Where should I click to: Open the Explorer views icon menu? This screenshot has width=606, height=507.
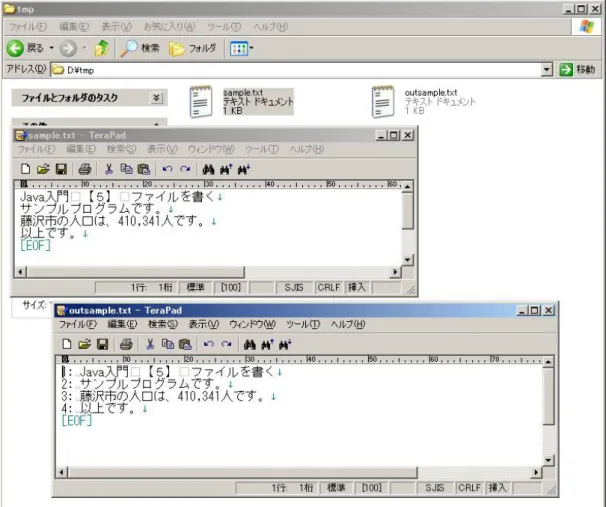click(x=241, y=48)
